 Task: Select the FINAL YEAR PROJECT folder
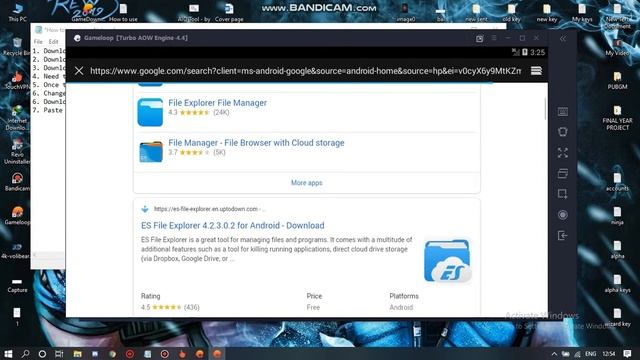coord(617,118)
